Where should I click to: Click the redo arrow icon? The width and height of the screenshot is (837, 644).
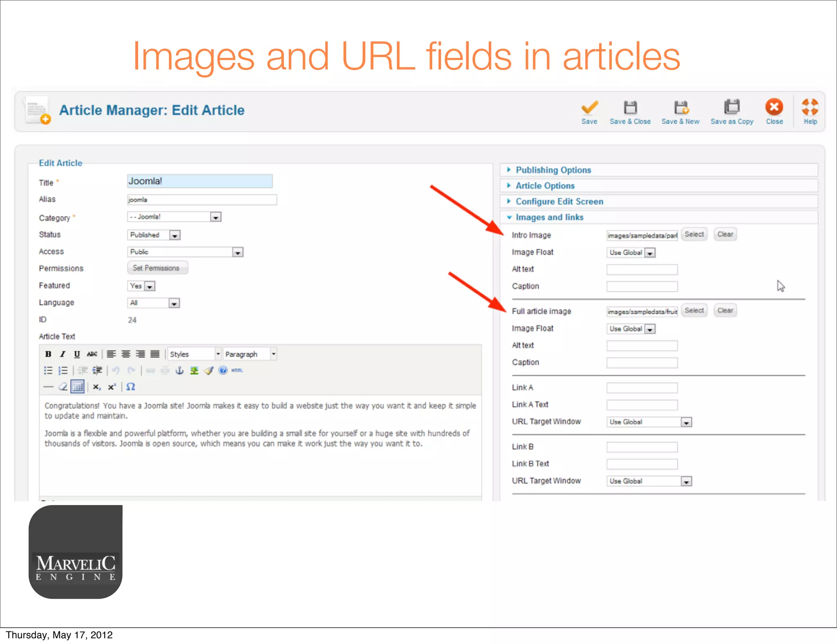click(x=131, y=370)
